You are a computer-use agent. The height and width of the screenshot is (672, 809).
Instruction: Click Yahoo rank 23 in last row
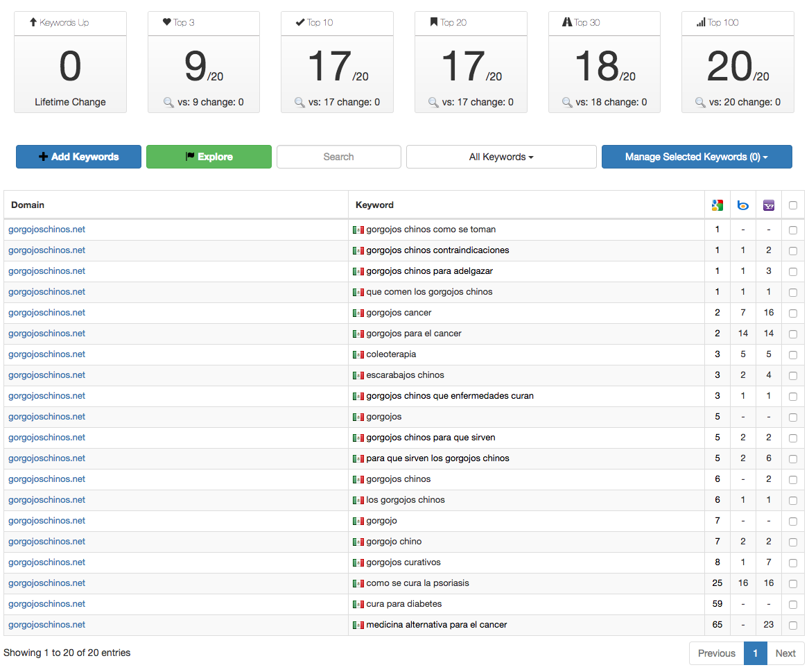coord(769,625)
